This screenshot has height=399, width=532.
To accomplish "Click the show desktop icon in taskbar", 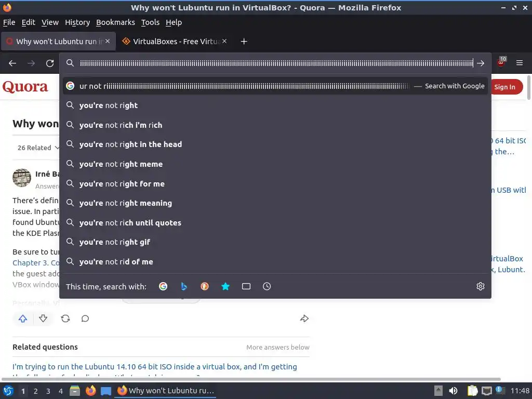I will tap(106, 391).
